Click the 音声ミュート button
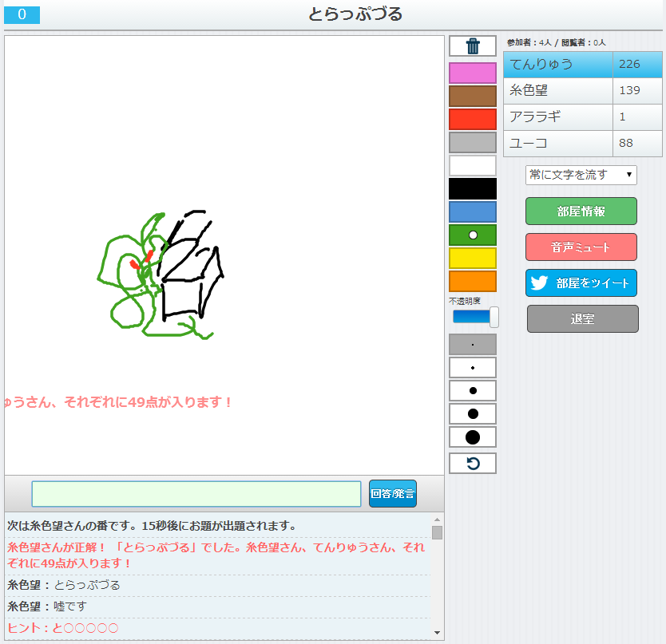This screenshot has width=666, height=644. click(x=581, y=247)
